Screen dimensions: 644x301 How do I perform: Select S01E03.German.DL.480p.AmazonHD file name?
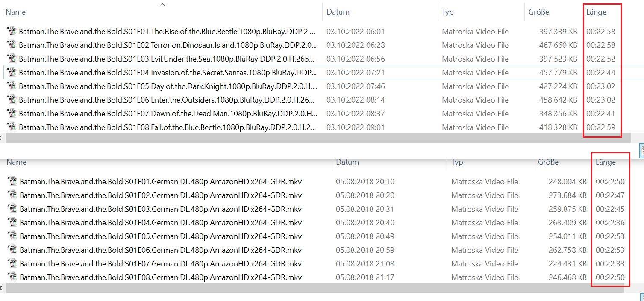(161, 209)
